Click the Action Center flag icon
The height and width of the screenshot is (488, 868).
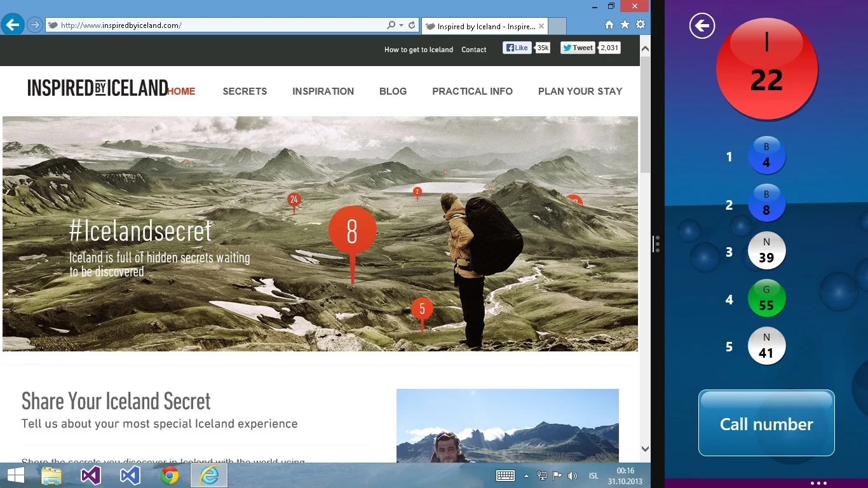(x=557, y=476)
